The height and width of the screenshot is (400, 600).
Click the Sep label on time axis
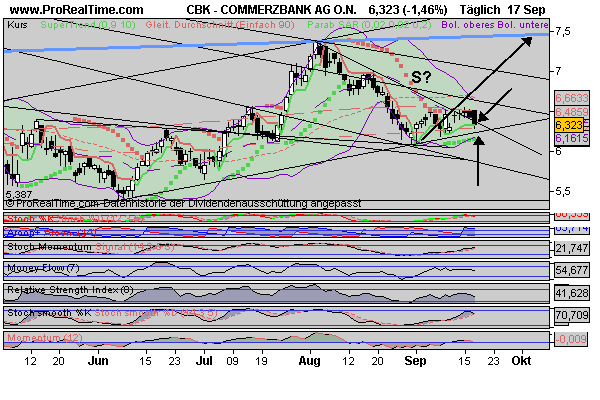pyautogui.click(x=415, y=361)
